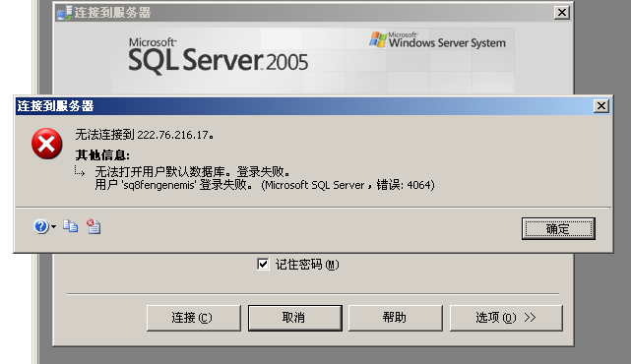
Task: Click the 取消 button in the connect window
Action: (x=295, y=318)
